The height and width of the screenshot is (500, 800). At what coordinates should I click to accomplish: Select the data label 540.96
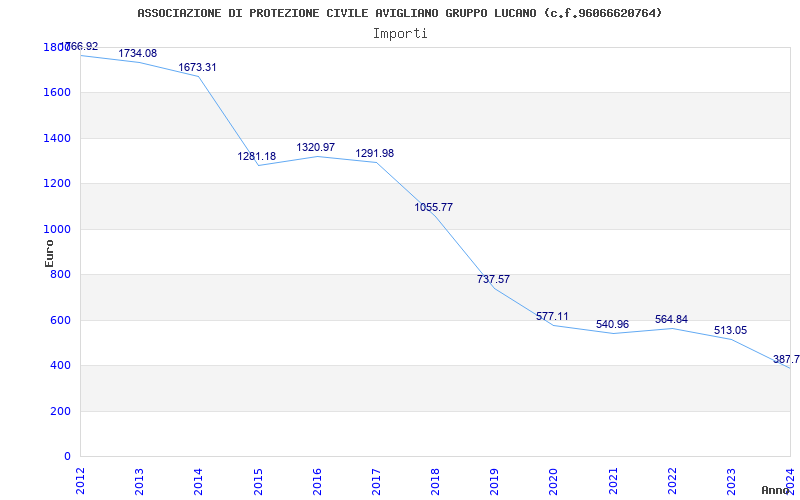612,324
